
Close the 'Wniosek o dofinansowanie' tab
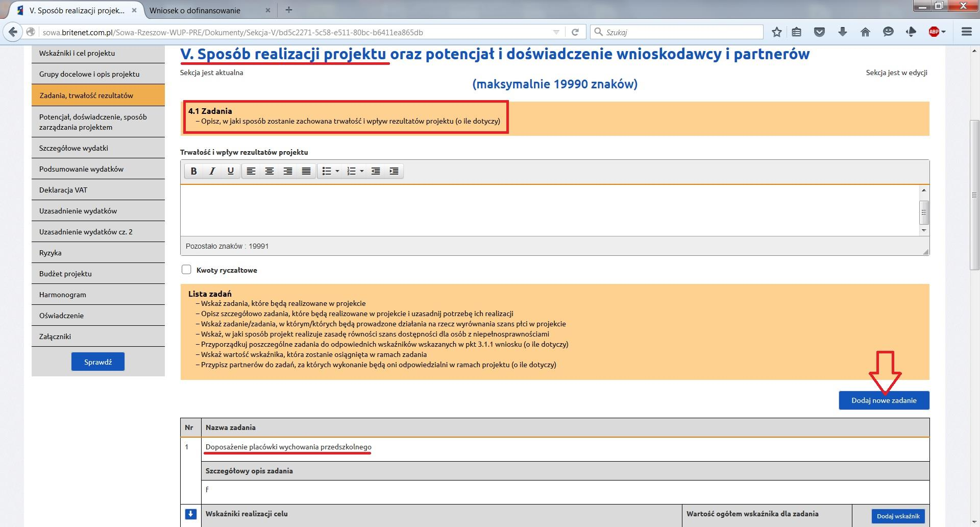[269, 10]
